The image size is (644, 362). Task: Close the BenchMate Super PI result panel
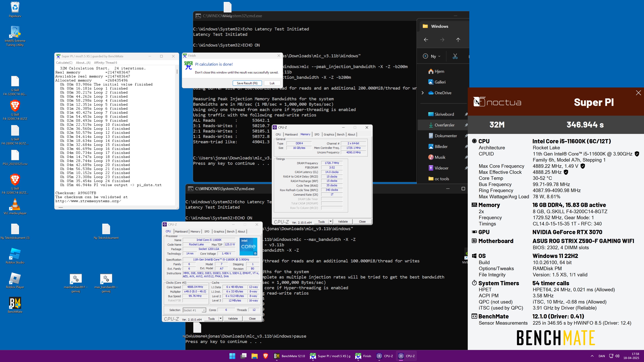click(x=638, y=93)
